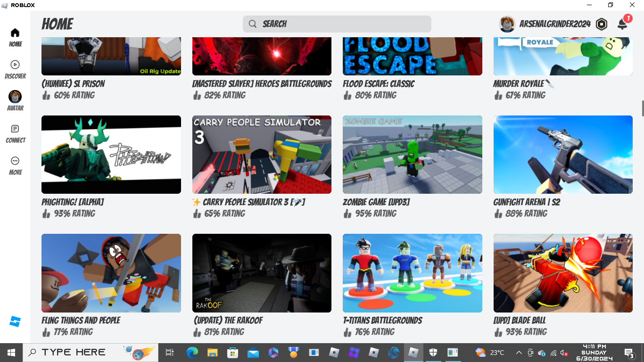644x362 pixels.
Task: Open the Murder Royale thumbnail
Action: 563,56
